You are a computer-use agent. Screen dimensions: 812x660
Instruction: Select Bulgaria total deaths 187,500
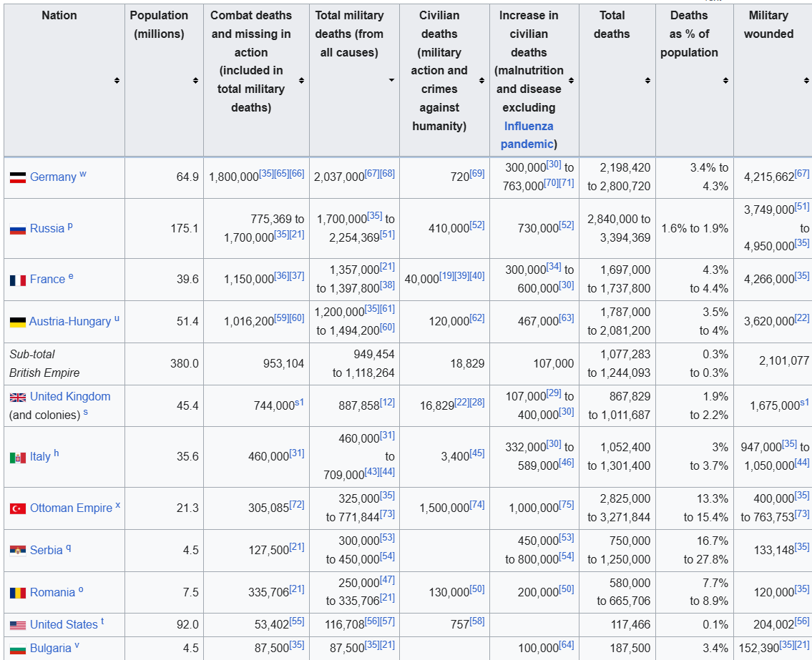(x=631, y=648)
